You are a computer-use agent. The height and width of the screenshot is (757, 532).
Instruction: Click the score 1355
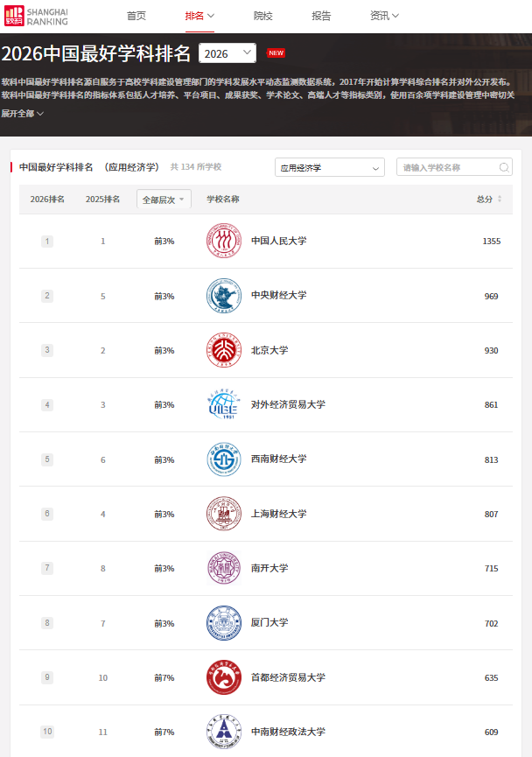pyautogui.click(x=492, y=241)
